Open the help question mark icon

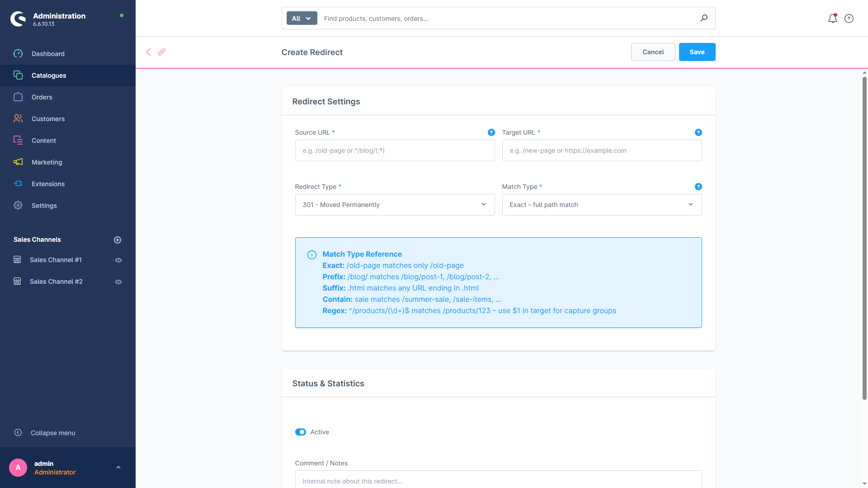click(x=849, y=19)
